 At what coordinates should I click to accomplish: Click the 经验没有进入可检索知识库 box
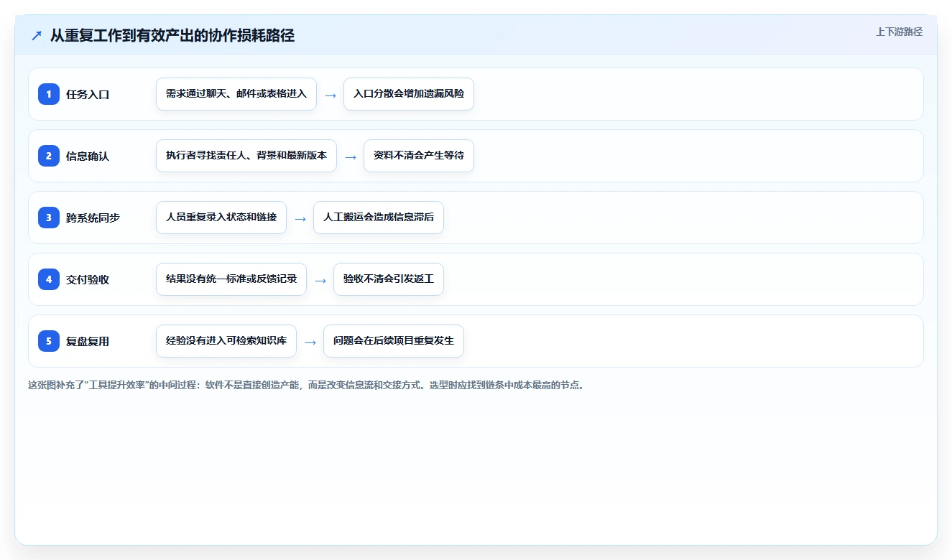tap(226, 341)
